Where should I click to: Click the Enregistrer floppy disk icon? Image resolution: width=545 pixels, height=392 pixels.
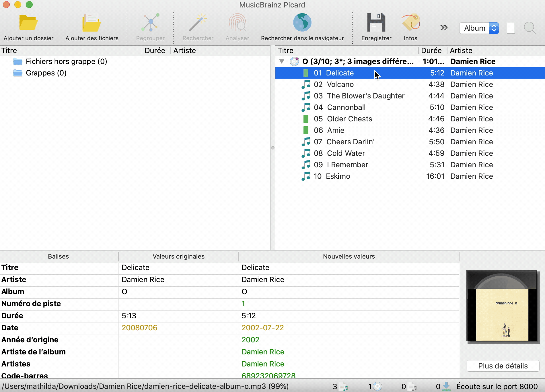(376, 22)
